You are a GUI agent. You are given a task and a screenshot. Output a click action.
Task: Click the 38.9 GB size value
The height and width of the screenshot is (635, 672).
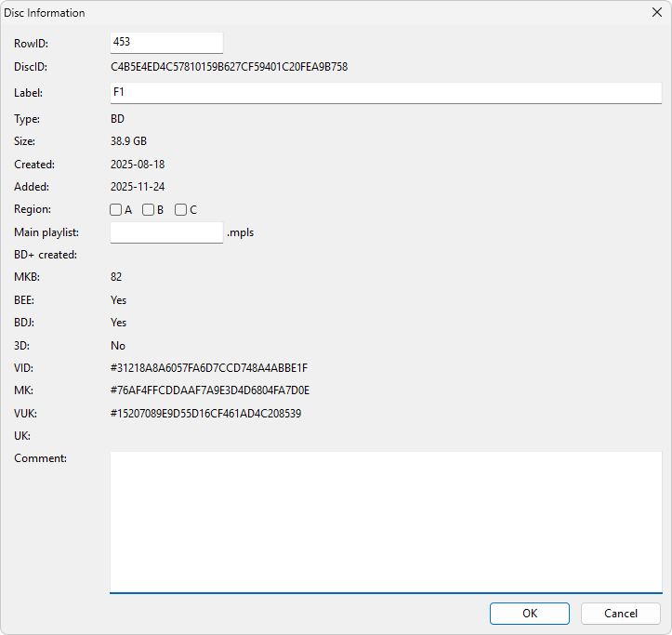[128, 141]
